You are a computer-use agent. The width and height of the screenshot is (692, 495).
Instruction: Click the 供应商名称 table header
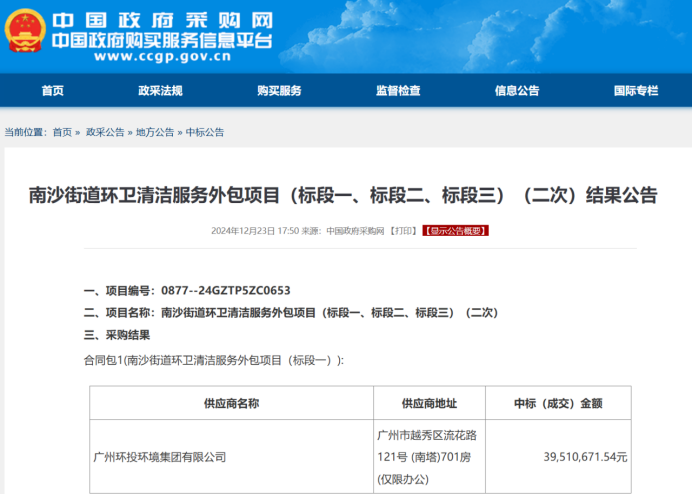tap(231, 403)
